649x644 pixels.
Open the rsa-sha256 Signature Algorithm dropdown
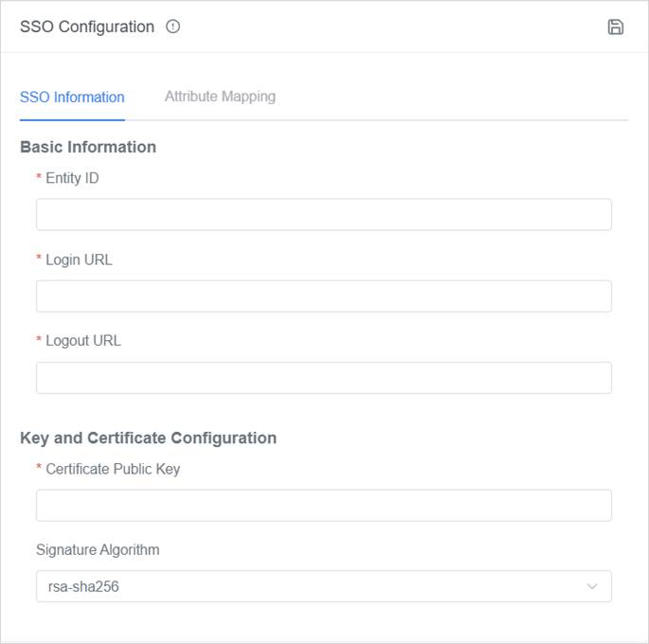[x=313, y=586]
